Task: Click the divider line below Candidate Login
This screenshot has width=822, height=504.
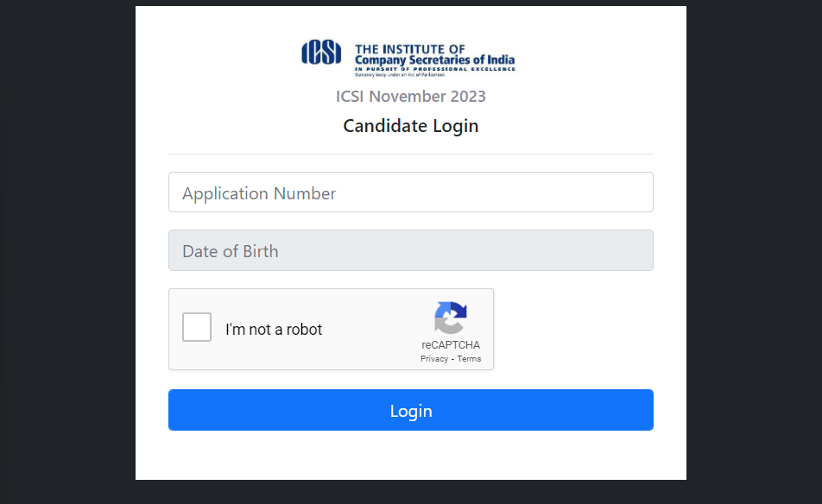Action: click(x=410, y=154)
